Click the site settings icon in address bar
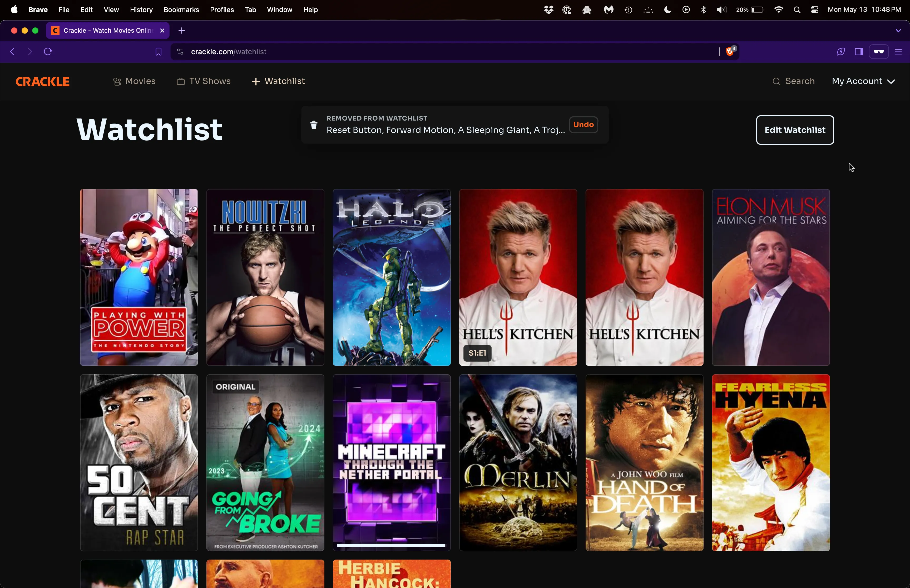This screenshot has height=588, width=910. click(180, 52)
